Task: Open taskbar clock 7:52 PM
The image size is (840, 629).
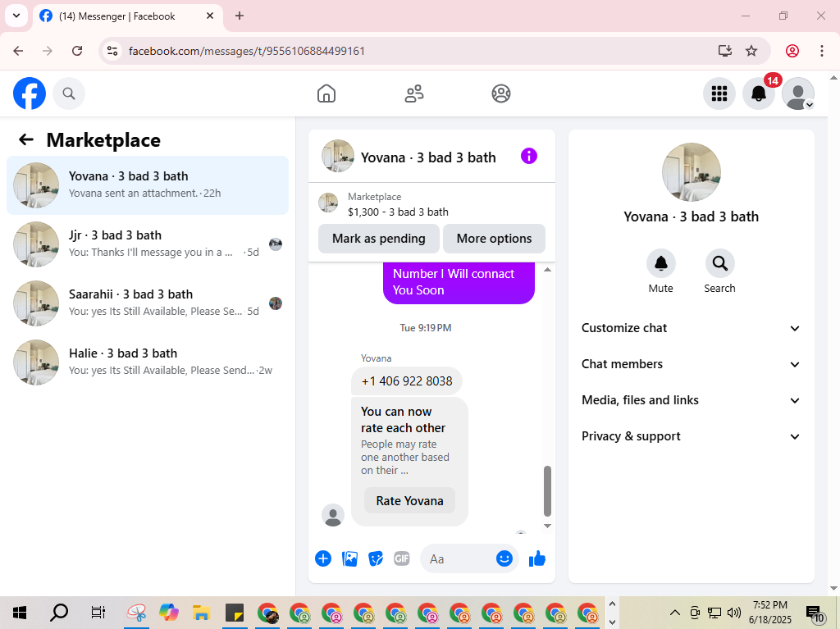Action: tap(769, 613)
